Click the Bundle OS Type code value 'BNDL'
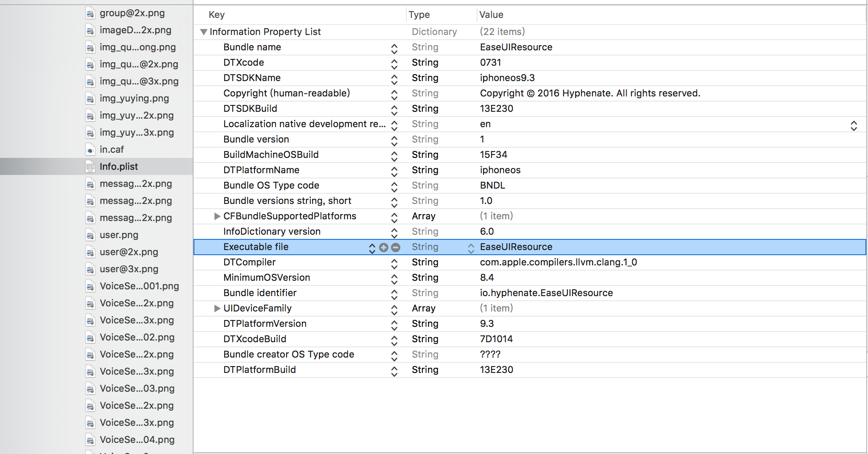The image size is (868, 454). coord(492,185)
